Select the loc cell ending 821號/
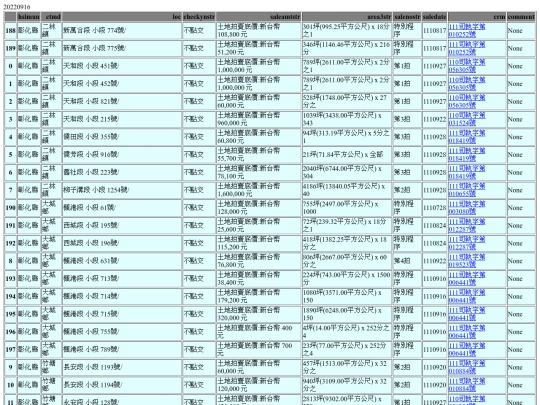This screenshot has width=540, height=405. (122, 102)
